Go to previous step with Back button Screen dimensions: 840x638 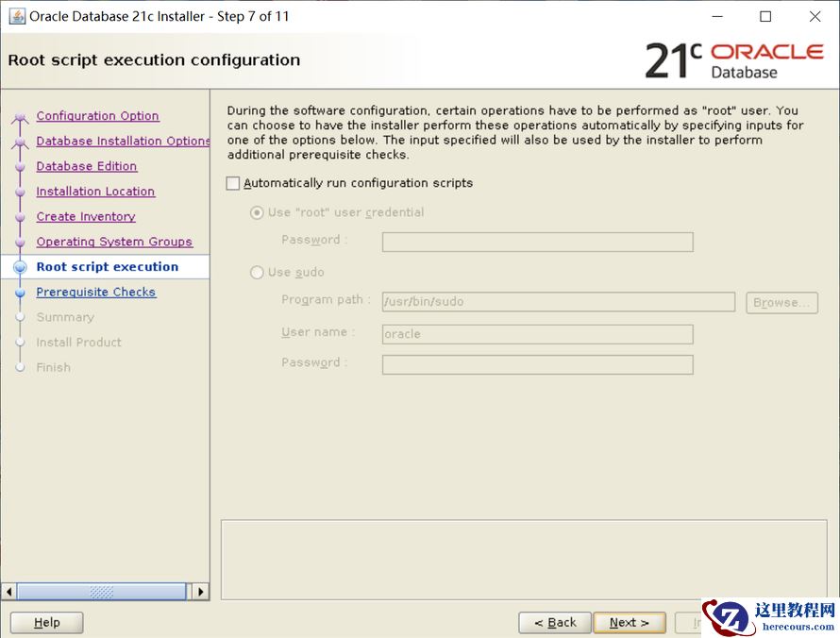point(555,623)
